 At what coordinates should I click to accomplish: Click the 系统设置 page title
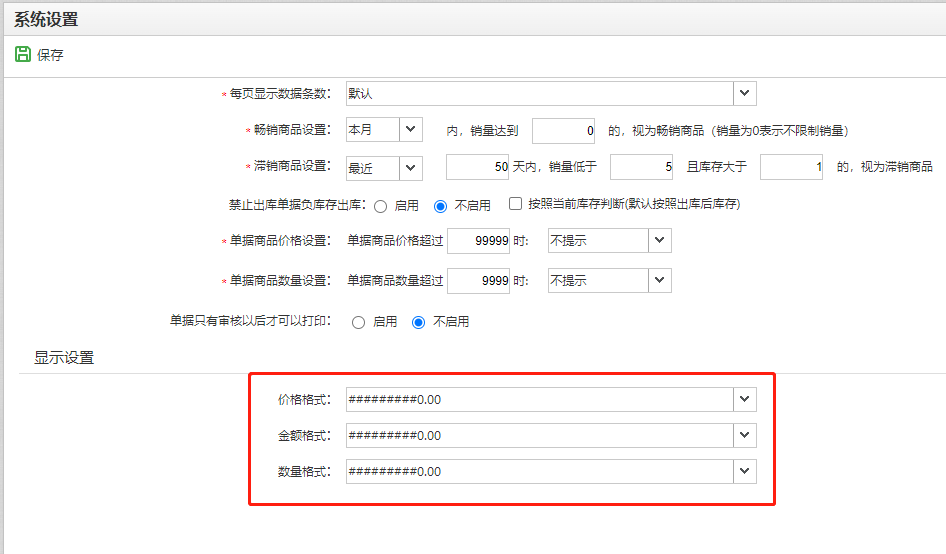[x=46, y=19]
